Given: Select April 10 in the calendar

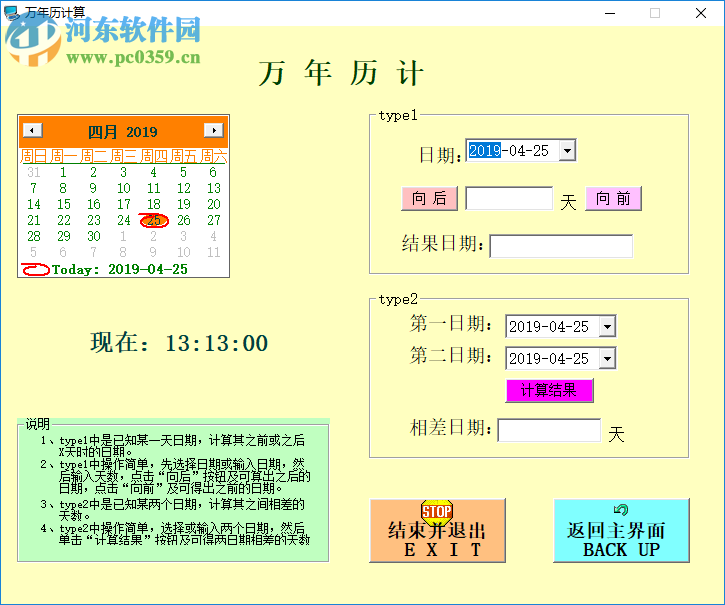Looking at the screenshot, I should 123,188.
